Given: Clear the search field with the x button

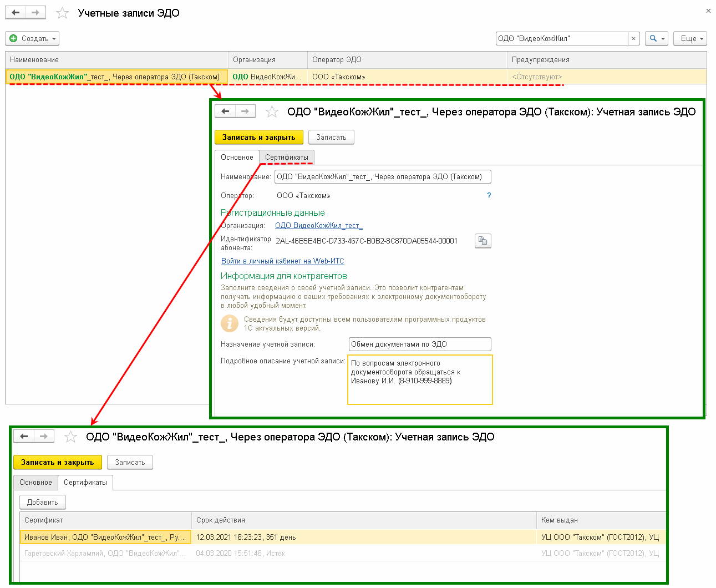Looking at the screenshot, I should point(634,38).
